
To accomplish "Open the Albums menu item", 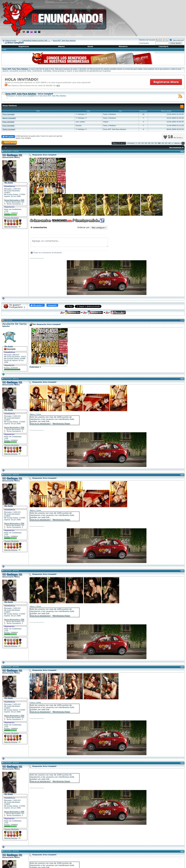I will pyautogui.click(x=61, y=46).
